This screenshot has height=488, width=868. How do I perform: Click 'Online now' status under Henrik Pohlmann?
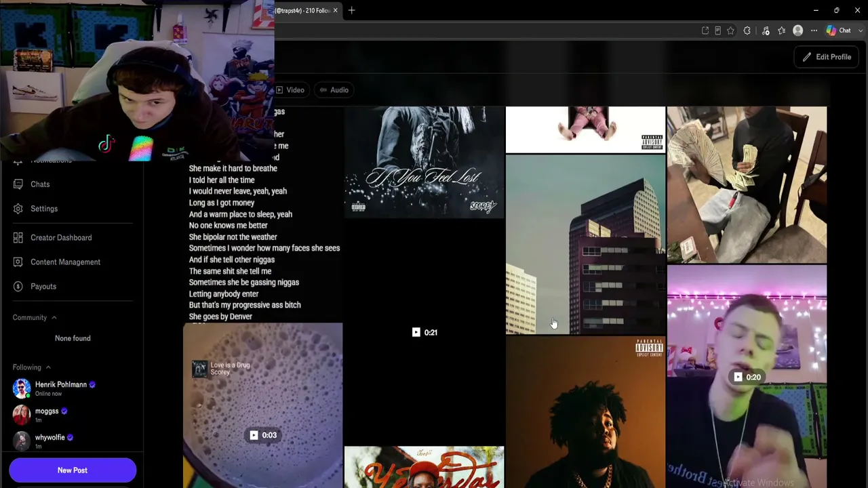(48, 394)
